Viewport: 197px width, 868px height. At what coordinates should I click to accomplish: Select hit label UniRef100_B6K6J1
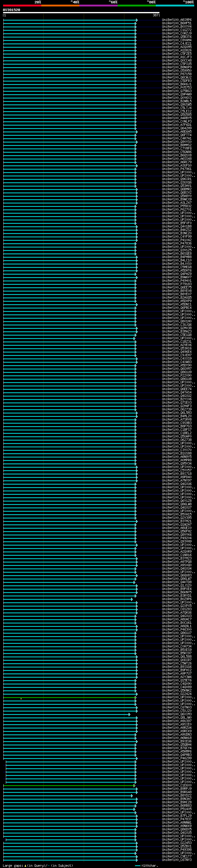[x=177, y=84]
